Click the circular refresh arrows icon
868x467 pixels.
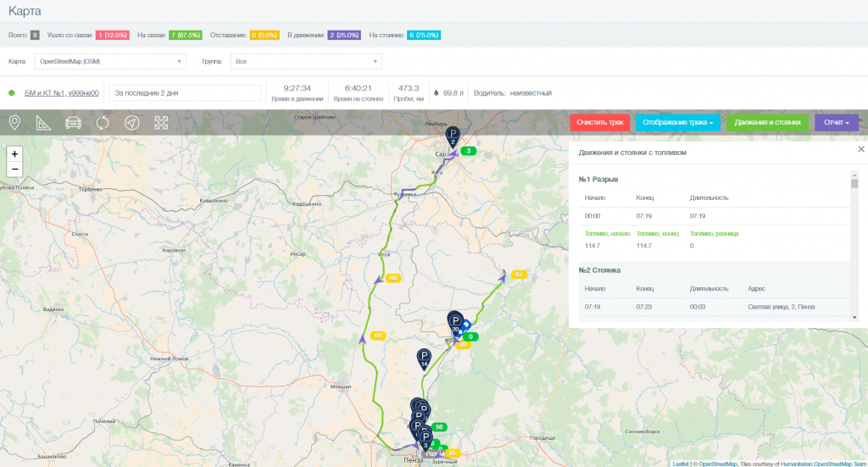click(103, 123)
